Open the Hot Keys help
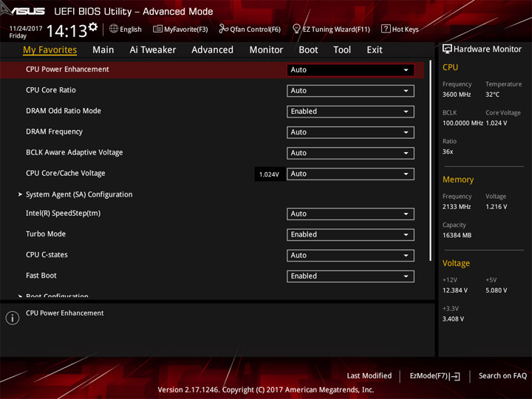 coord(400,29)
